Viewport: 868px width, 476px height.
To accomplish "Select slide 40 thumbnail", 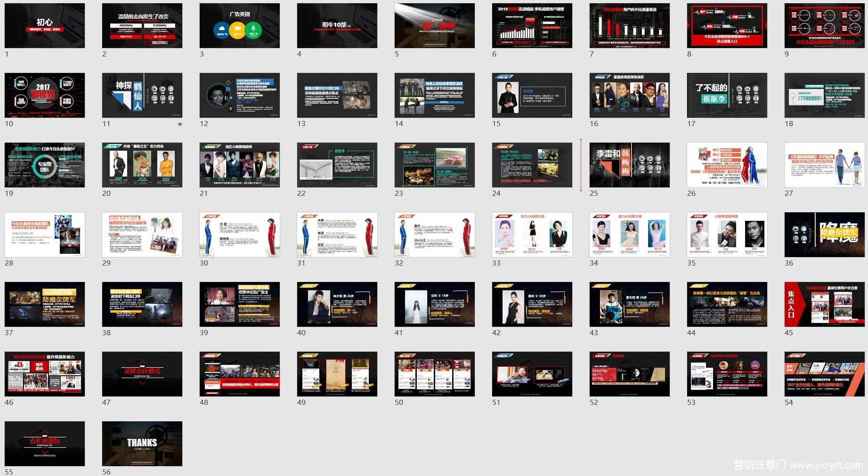I will tap(337, 304).
